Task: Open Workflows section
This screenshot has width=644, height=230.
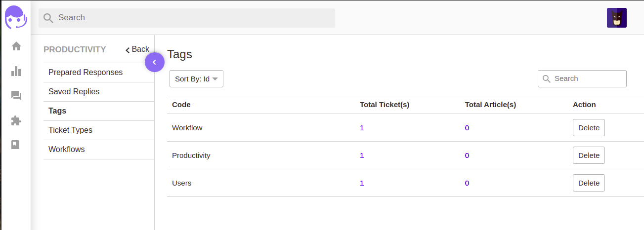Action: pos(99,150)
